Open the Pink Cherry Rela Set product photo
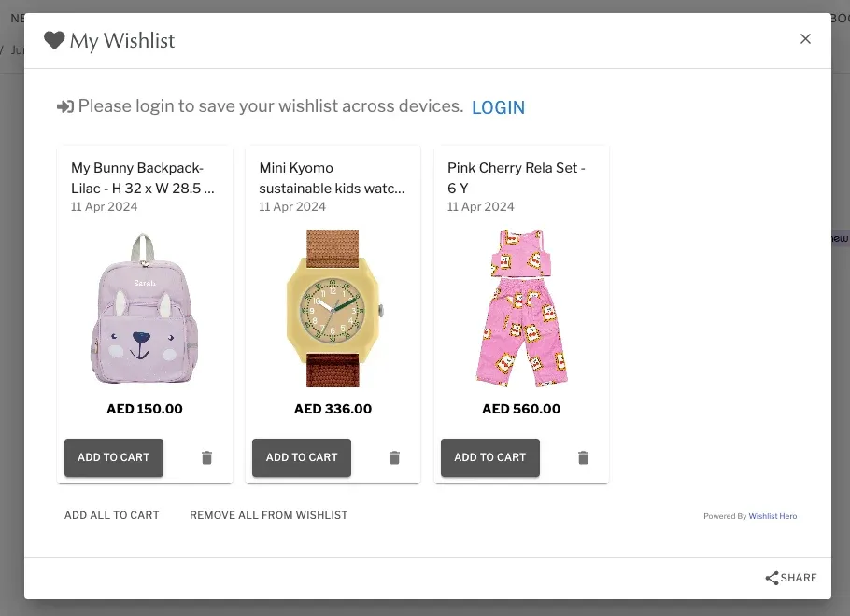The image size is (850, 616). pyautogui.click(x=521, y=311)
